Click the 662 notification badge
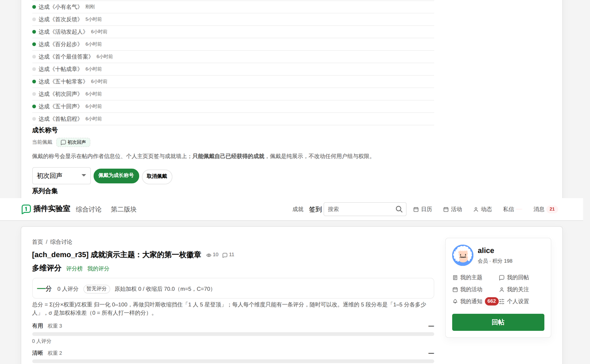This screenshot has height=364, width=590. point(491,301)
